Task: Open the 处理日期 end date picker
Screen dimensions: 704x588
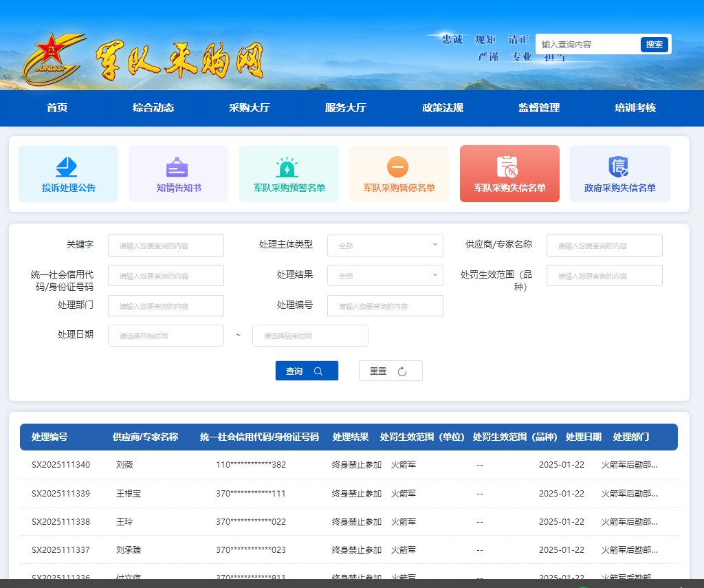Action: (x=310, y=336)
